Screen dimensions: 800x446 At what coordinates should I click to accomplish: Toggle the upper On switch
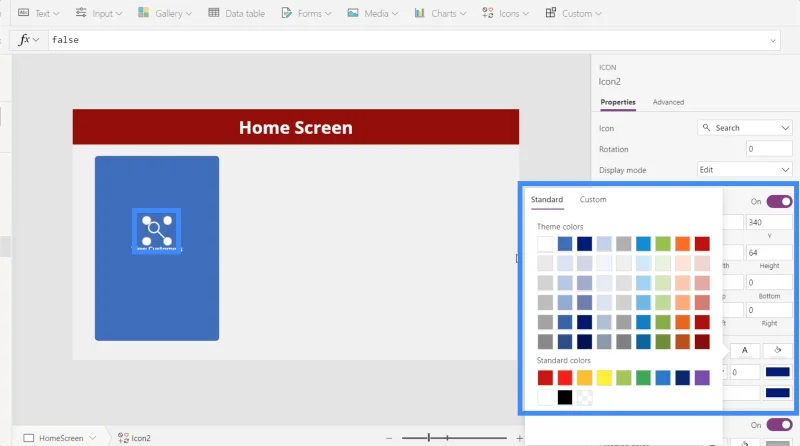tap(779, 202)
